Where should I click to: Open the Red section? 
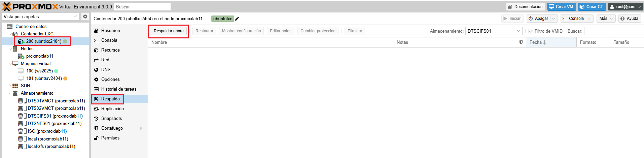[x=119, y=60]
